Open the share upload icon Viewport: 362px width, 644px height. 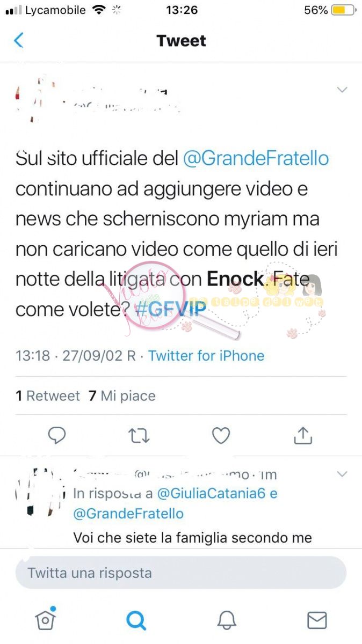303,435
